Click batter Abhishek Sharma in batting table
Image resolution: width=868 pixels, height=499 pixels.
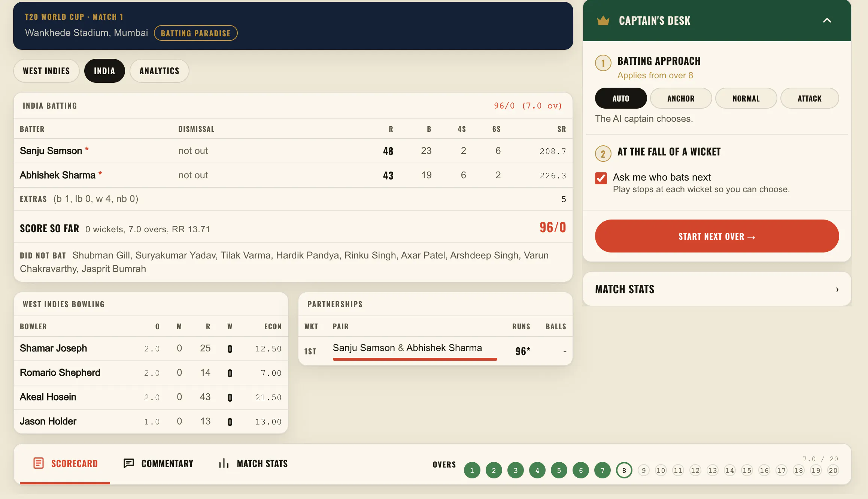pos(58,175)
